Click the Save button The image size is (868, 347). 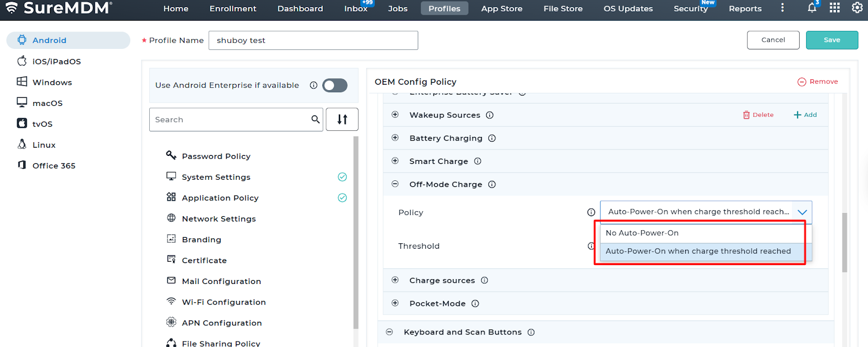click(831, 40)
